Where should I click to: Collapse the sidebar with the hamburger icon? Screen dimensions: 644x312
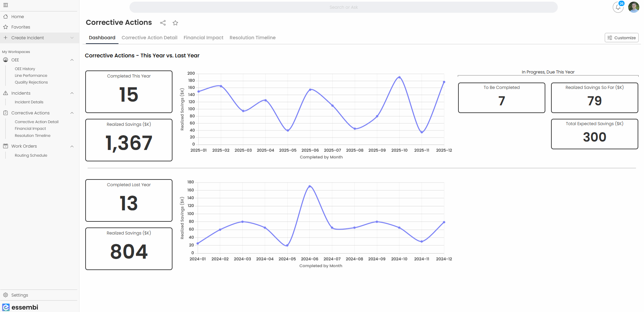[x=6, y=5]
